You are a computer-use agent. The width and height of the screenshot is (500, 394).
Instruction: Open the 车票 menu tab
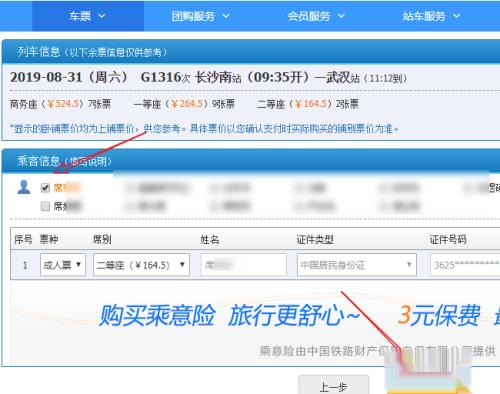click(x=88, y=16)
